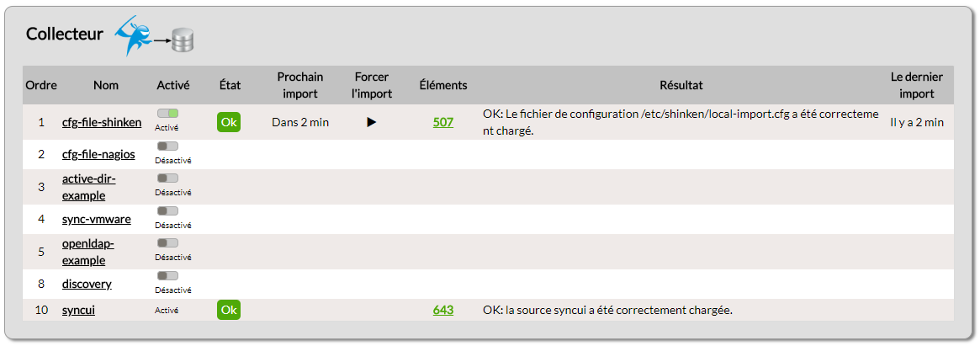Click the Ok status badge for syncui
Viewport: 980px width, 346px height.
click(229, 310)
